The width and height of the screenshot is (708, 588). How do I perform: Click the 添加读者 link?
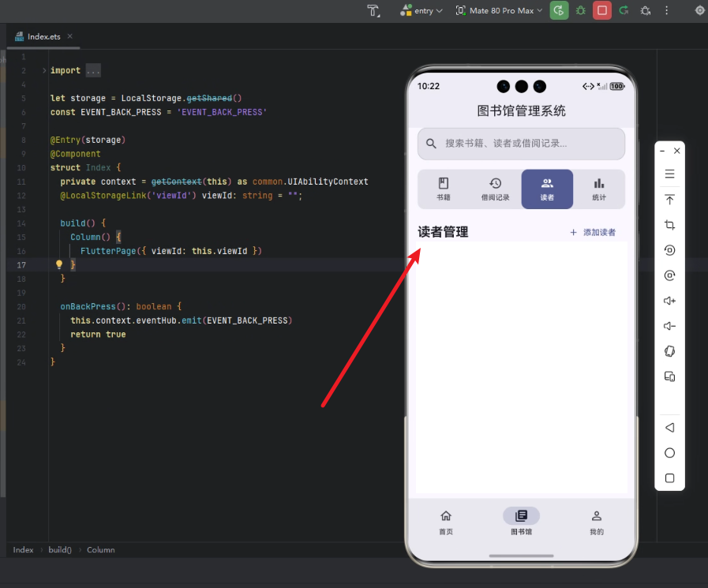click(593, 232)
